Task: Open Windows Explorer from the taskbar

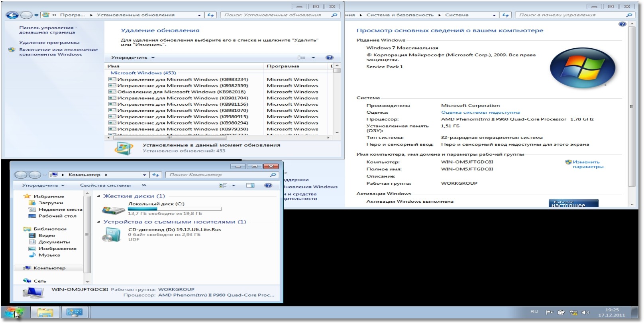Action: click(45, 312)
